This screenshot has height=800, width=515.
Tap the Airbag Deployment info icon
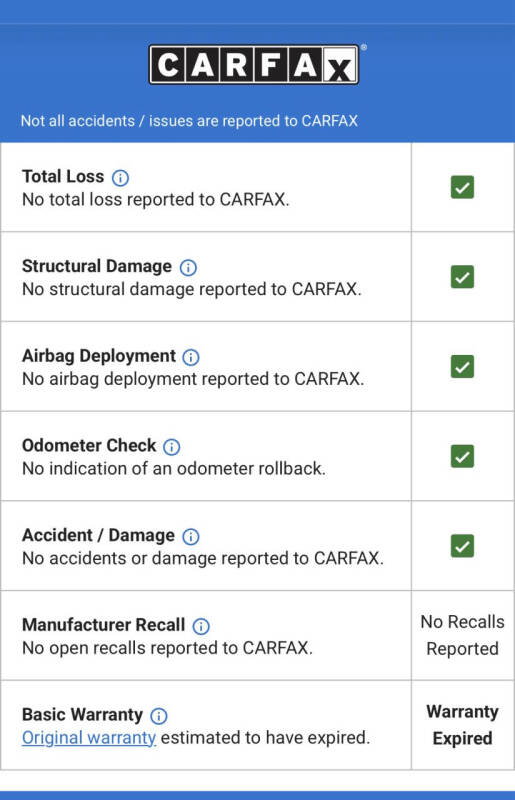coord(191,357)
